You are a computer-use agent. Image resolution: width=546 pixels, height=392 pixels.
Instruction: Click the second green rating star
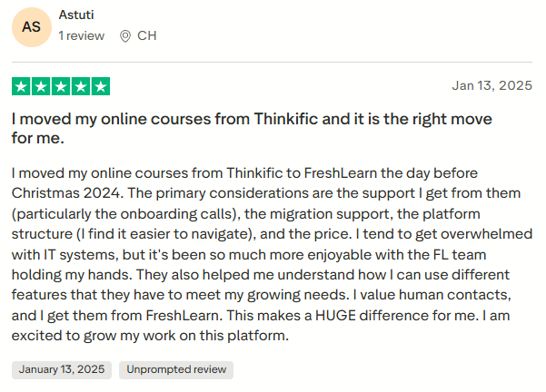41,86
